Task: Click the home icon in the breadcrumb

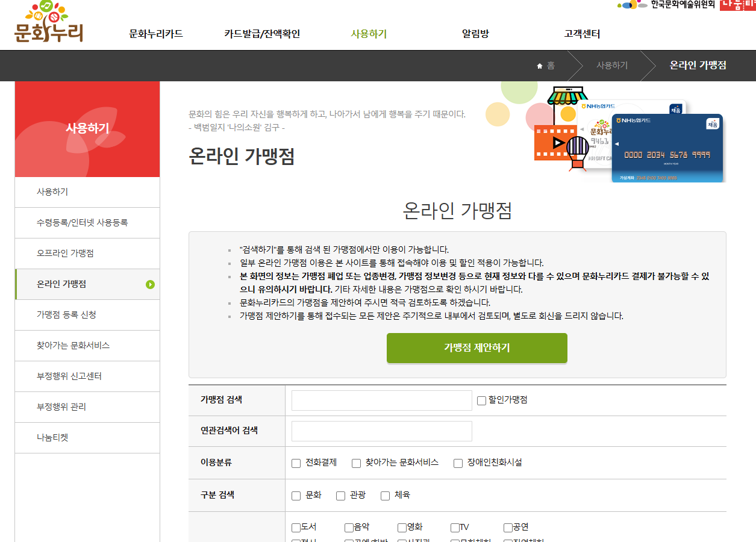Action: click(x=539, y=66)
